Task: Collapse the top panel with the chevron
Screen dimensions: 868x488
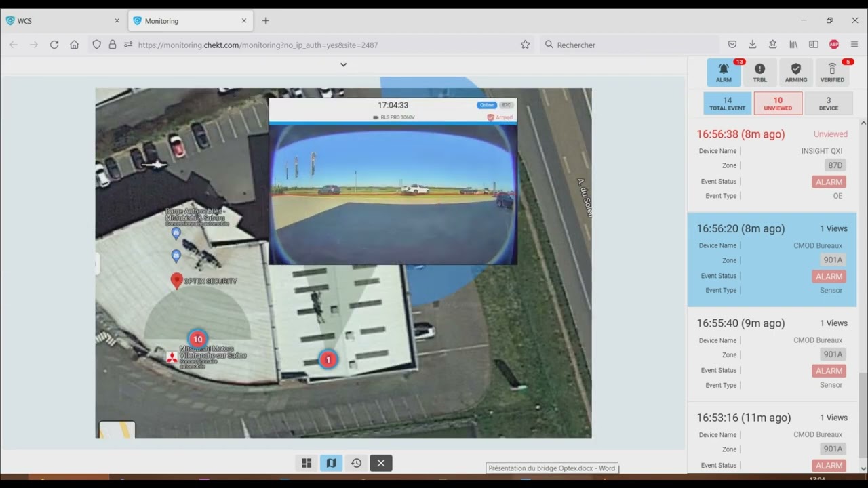Action: click(343, 64)
